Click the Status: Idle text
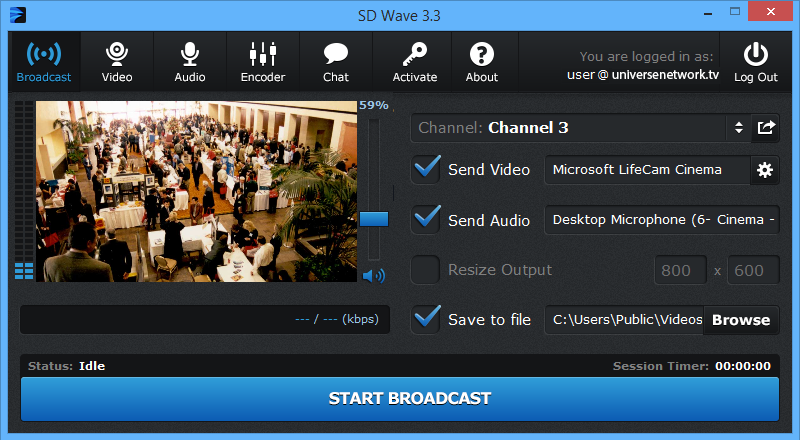This screenshot has width=800, height=440. coord(66,366)
